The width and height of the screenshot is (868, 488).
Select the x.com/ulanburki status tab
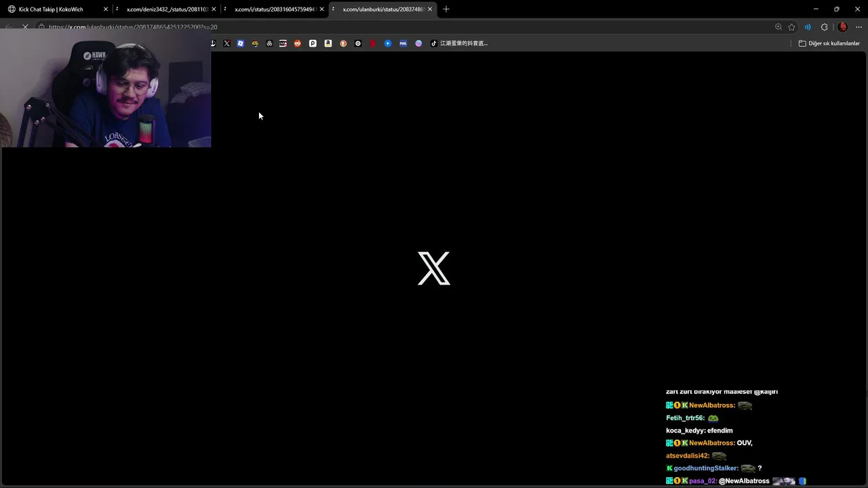coord(383,9)
